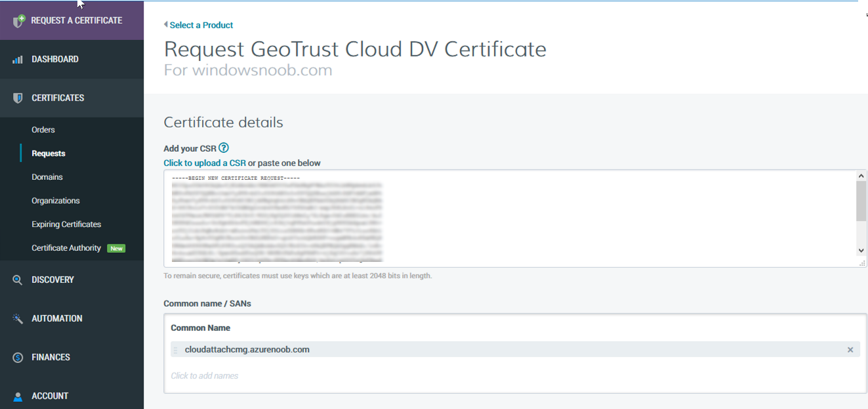This screenshot has width=868, height=409.
Task: Click the Common Name heading in the box
Action: [x=200, y=328]
